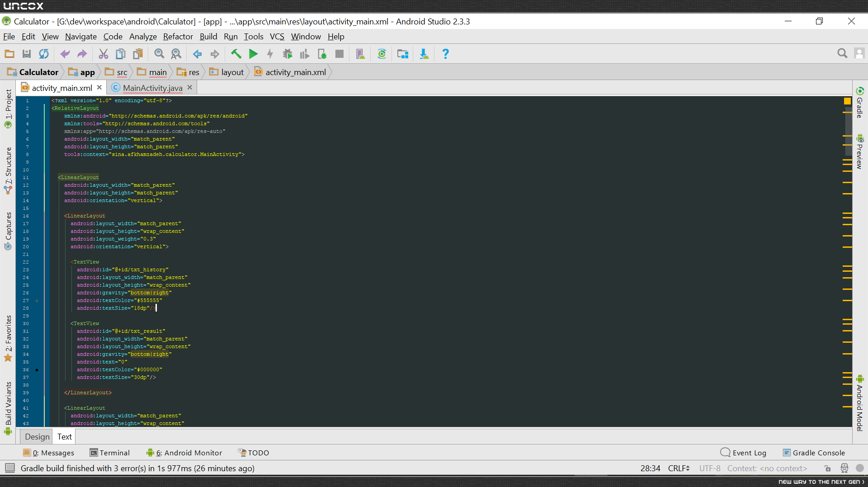This screenshot has height=487, width=868.
Task: Open the VCS menu
Action: [x=277, y=37]
